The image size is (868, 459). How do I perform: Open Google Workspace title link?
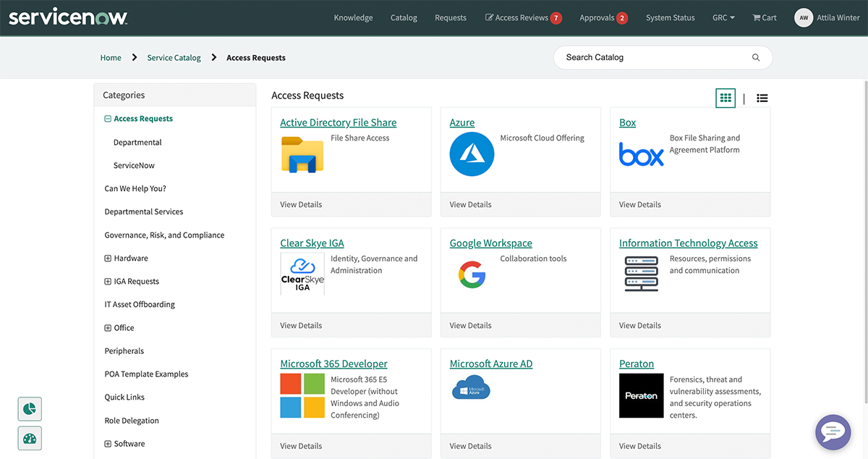(x=490, y=243)
